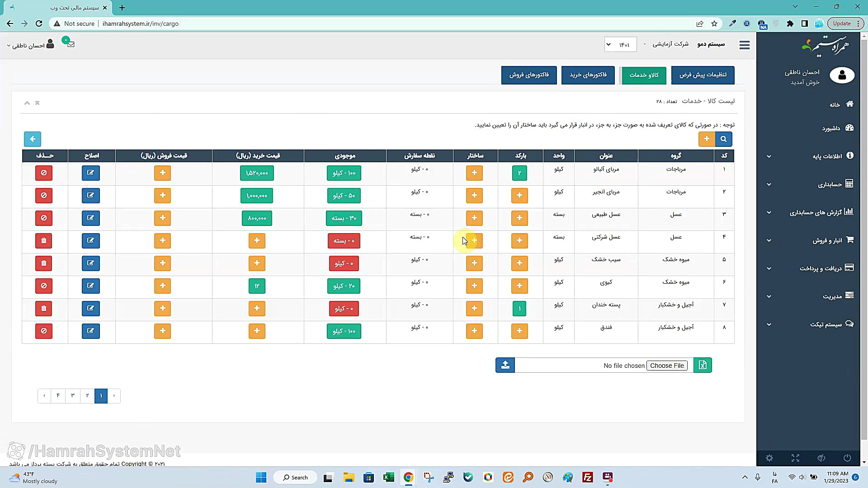Switch to فاکتورهای فروش tab
The image size is (868, 488).
pyautogui.click(x=528, y=75)
